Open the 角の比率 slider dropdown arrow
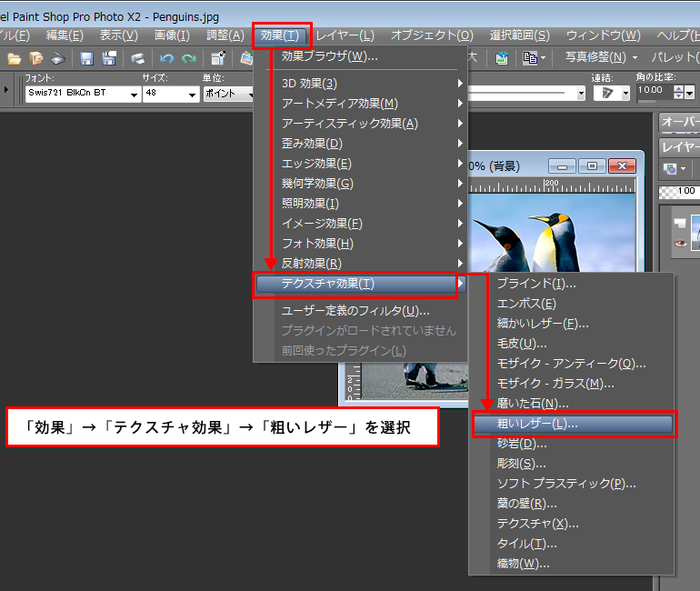 690,94
